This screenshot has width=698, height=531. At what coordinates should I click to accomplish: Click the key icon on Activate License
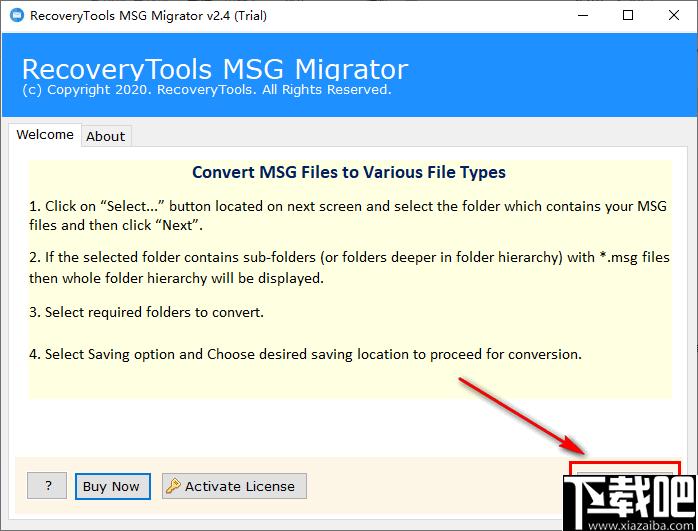[173, 486]
